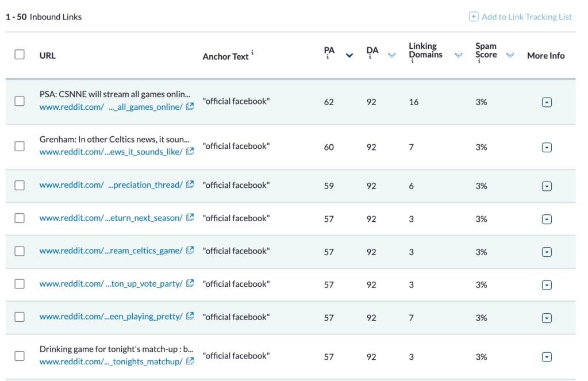Open the reddit een_playing_pretty link
This screenshot has width=588, height=381.
(111, 317)
